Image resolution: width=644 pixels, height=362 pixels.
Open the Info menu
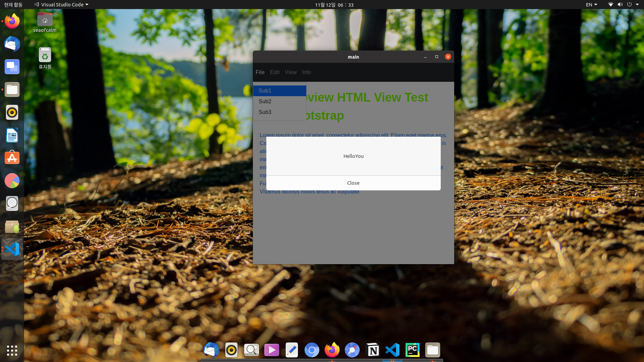coord(306,72)
